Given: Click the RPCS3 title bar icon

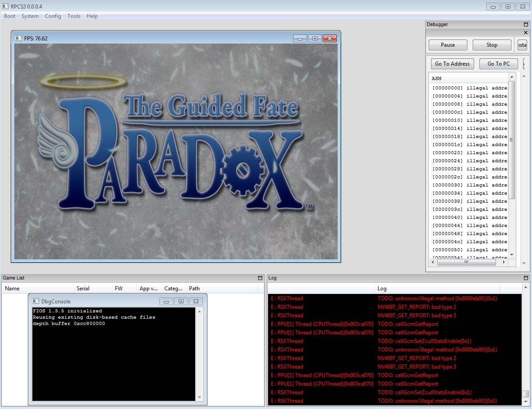Looking at the screenshot, I should (5, 6).
